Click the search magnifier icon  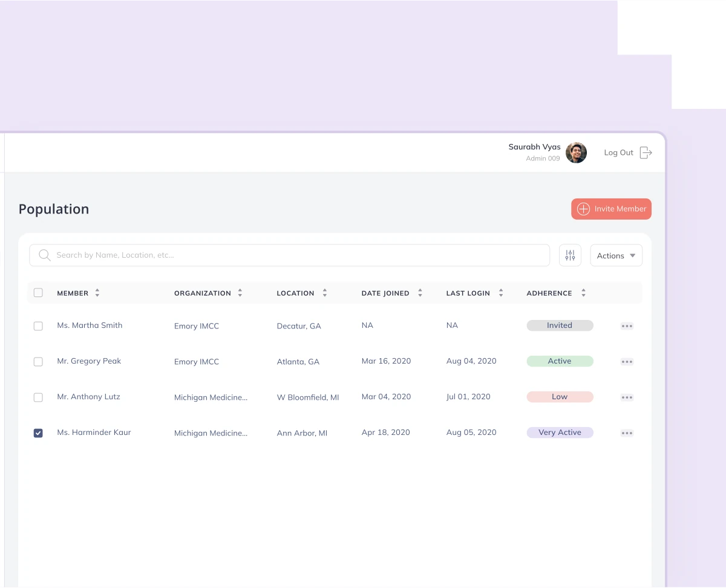click(x=44, y=255)
